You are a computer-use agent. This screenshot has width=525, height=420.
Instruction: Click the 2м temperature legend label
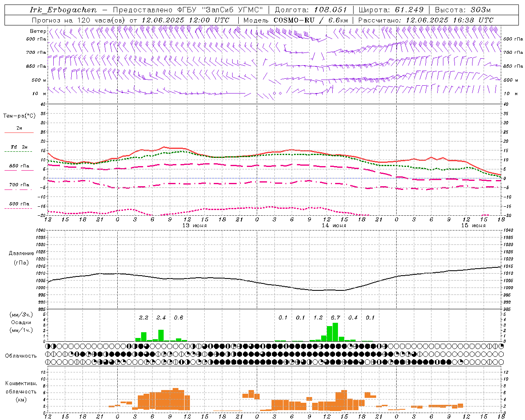tap(19, 128)
